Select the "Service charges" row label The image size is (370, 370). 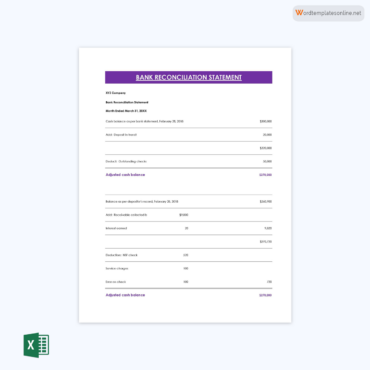[117, 268]
